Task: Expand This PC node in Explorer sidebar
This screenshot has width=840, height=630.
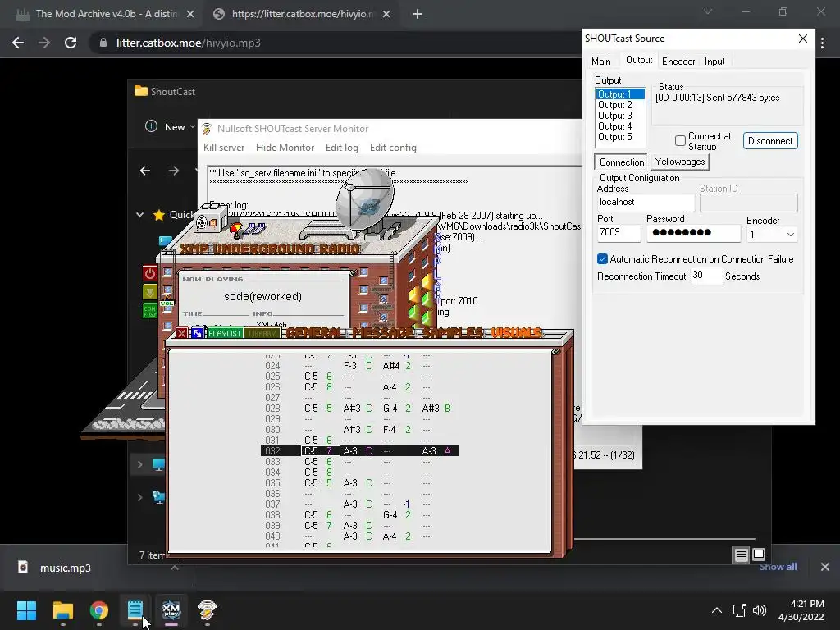Action: (139, 464)
